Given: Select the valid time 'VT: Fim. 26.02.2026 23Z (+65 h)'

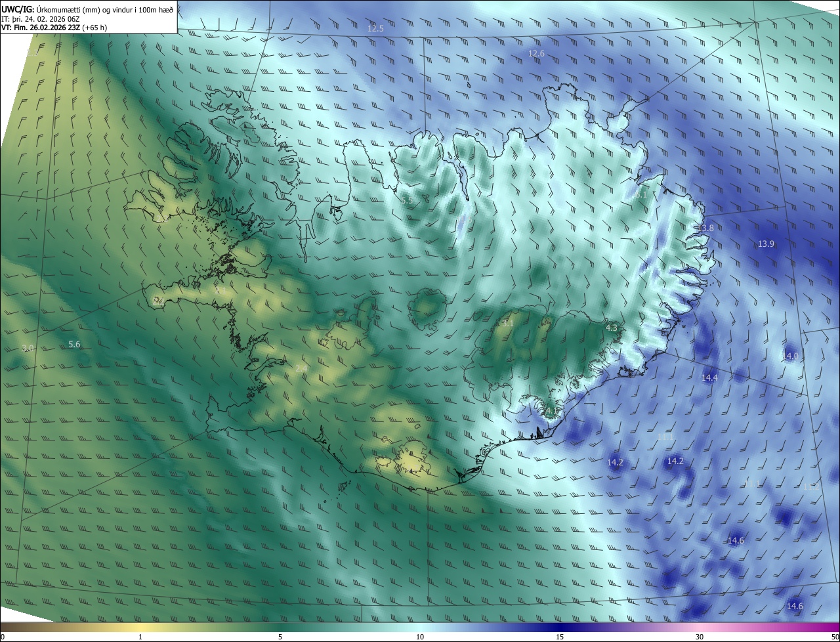Looking at the screenshot, I should pos(54,28).
